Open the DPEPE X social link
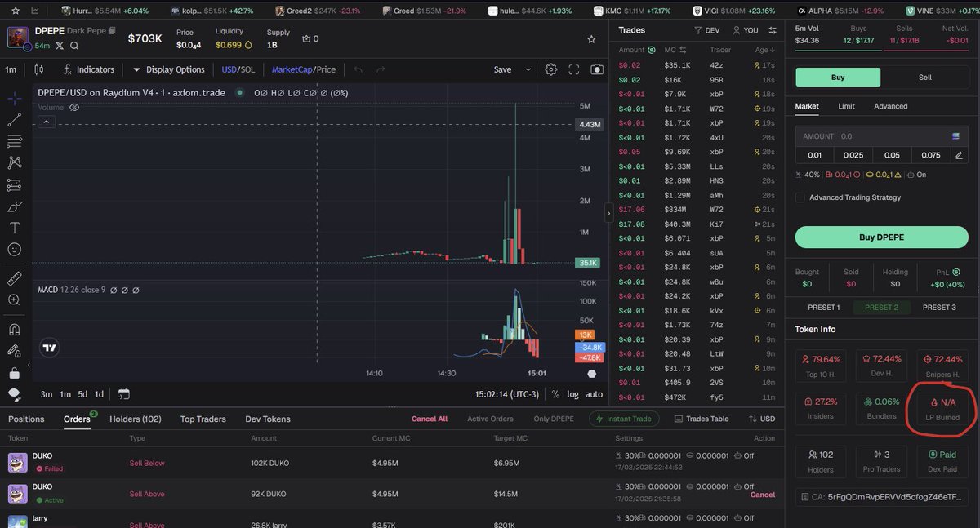The image size is (980, 528). [60, 46]
